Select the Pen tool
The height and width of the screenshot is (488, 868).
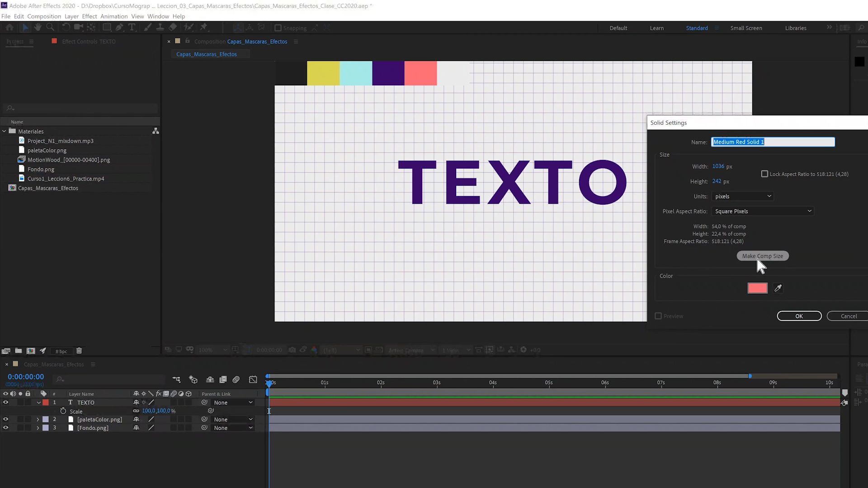click(119, 28)
